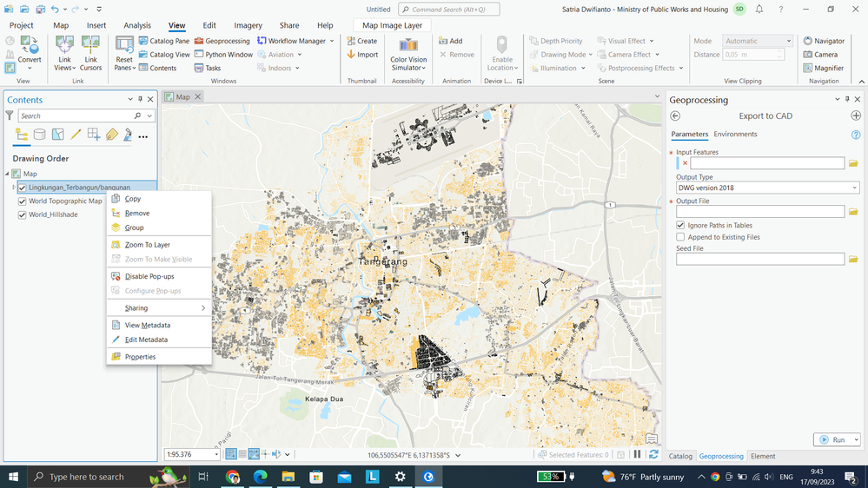Screen dimensions: 868x488
Task: Select List By Data Source icon
Action: pos(39,135)
